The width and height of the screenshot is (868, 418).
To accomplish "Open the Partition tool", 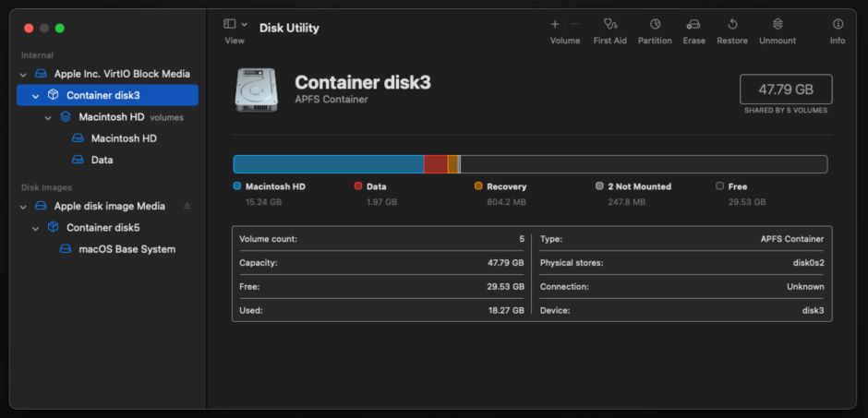I will click(x=655, y=25).
